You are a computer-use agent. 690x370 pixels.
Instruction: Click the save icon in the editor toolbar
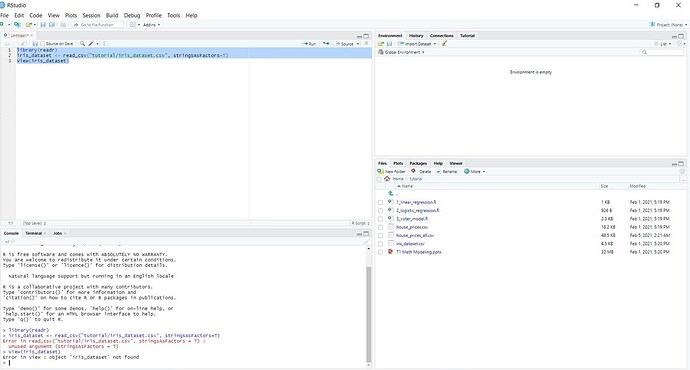pyautogui.click(x=35, y=44)
